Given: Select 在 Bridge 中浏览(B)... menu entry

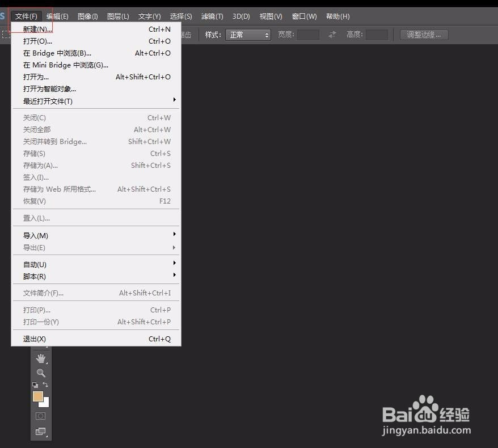Looking at the screenshot, I should 96,53.
